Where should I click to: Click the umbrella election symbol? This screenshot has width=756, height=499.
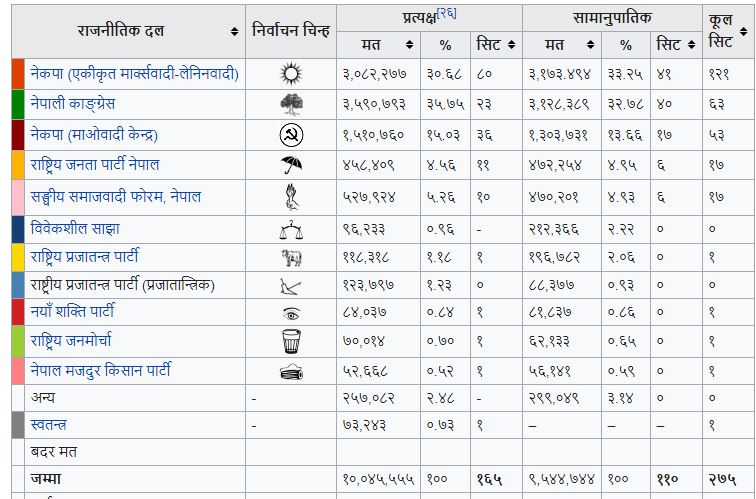(291, 165)
